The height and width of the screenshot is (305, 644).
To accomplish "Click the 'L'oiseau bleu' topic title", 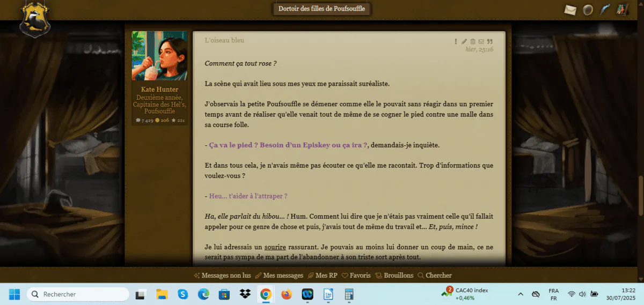I will 224,40.
